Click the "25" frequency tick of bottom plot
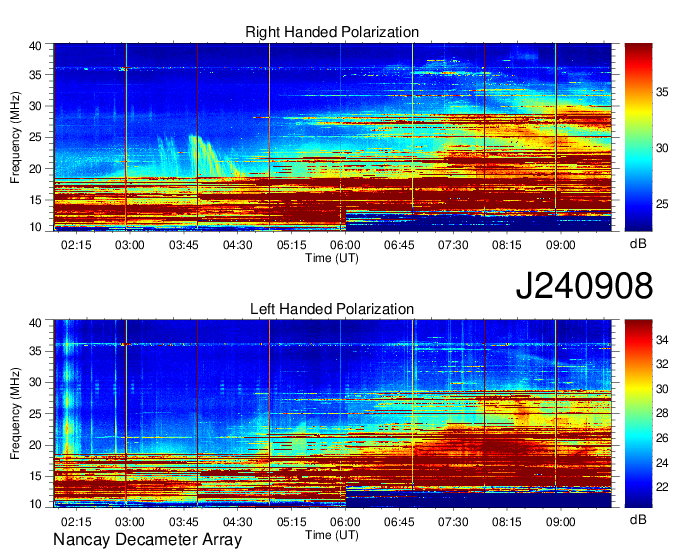 [35, 414]
